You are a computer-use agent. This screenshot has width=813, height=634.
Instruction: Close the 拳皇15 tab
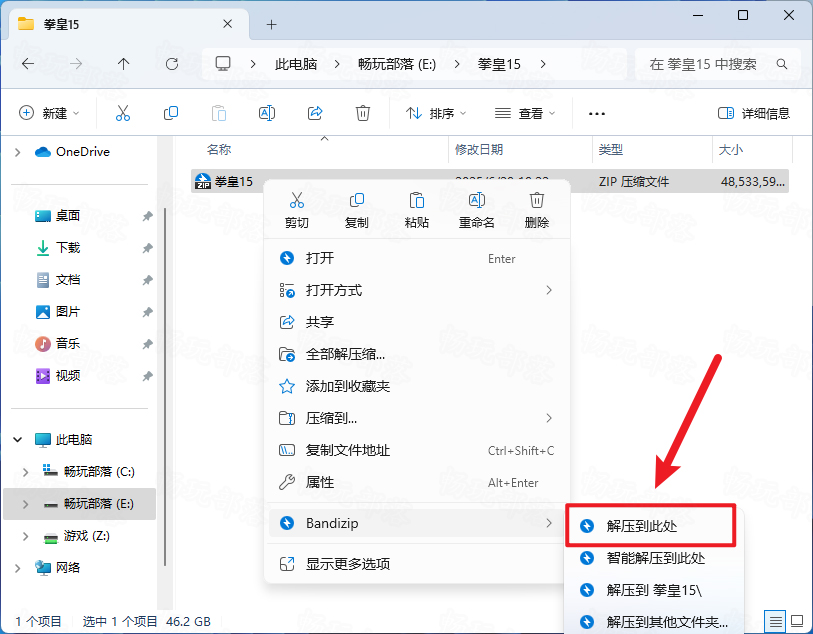click(227, 24)
